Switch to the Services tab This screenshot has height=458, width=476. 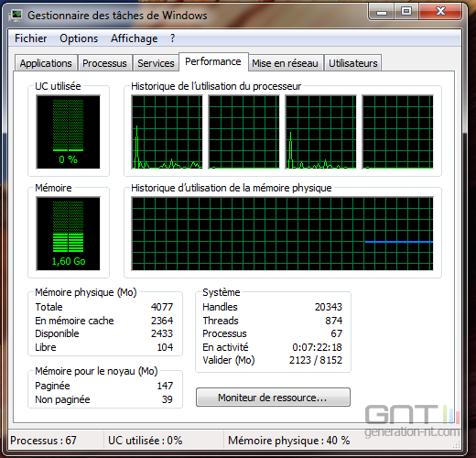click(156, 63)
